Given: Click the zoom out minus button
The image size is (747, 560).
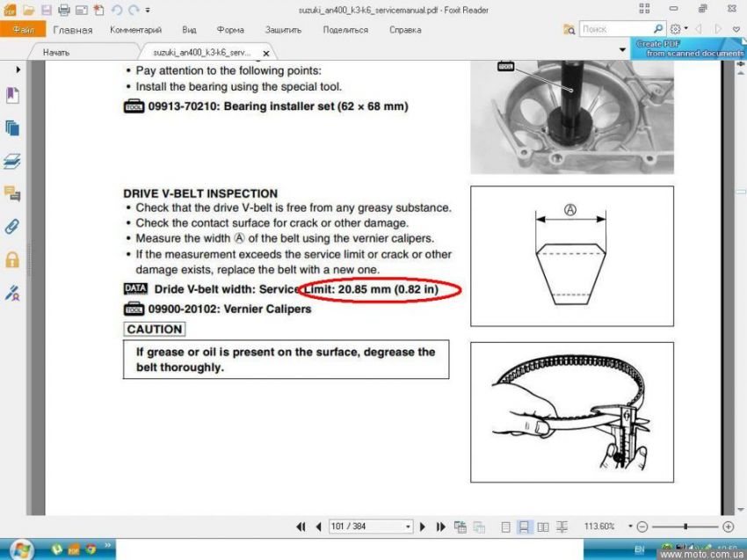Looking at the screenshot, I should click(x=642, y=527).
